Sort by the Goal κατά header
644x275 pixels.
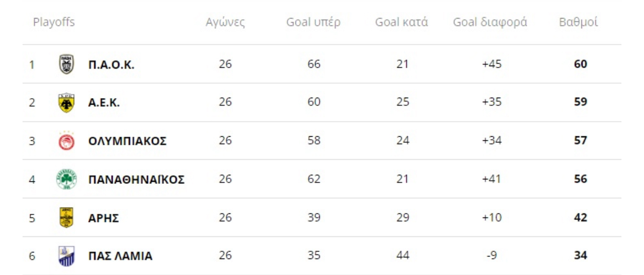point(402,23)
